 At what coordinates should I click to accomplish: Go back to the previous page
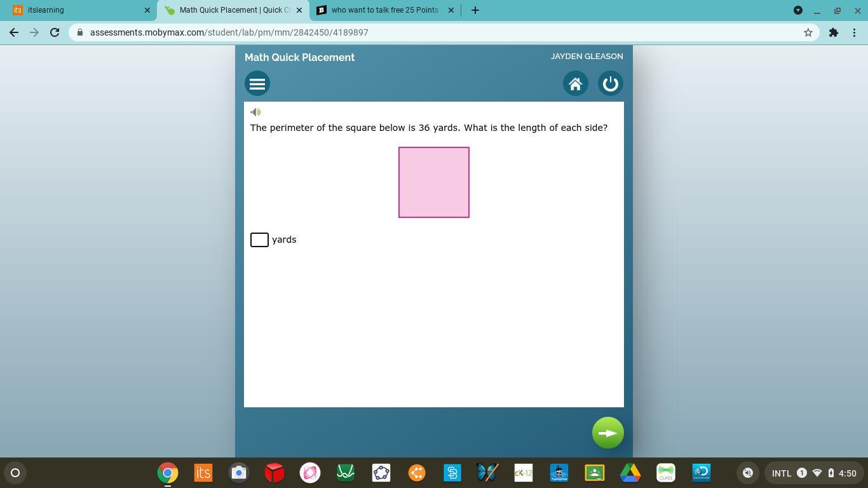[x=14, y=32]
